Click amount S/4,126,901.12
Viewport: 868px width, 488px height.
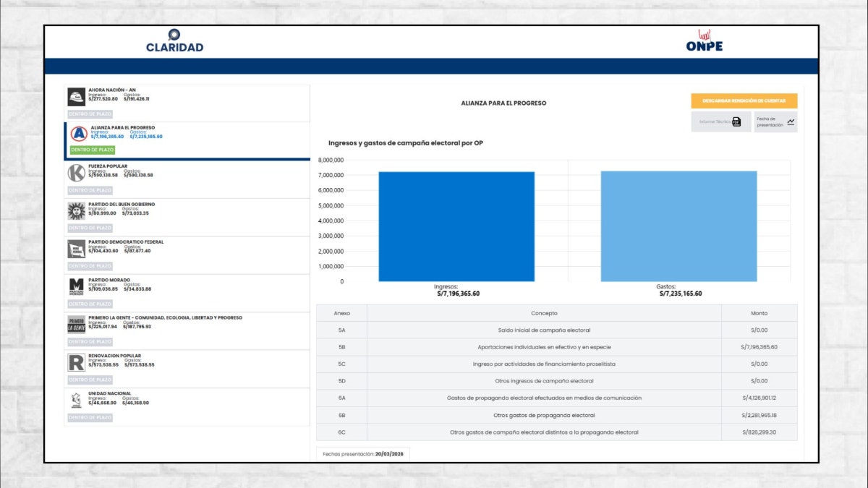point(759,398)
